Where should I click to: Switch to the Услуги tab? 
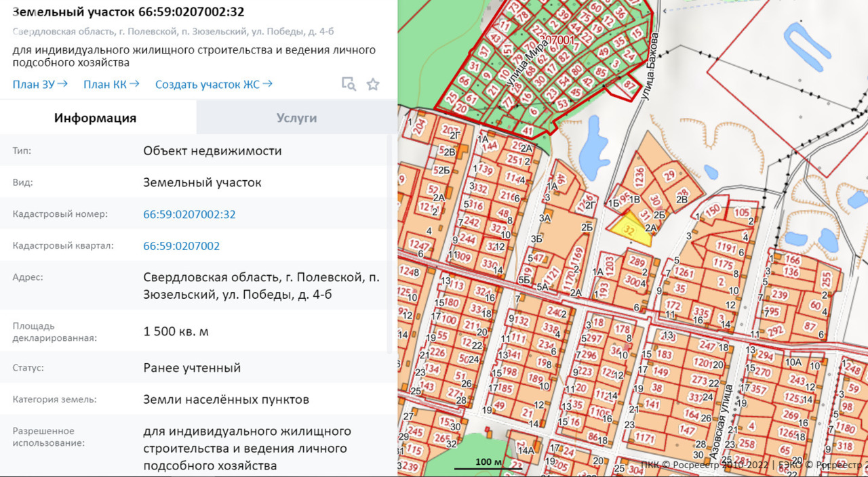pyautogui.click(x=296, y=117)
